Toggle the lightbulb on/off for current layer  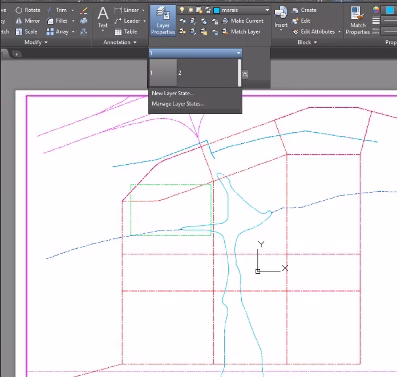182,10
